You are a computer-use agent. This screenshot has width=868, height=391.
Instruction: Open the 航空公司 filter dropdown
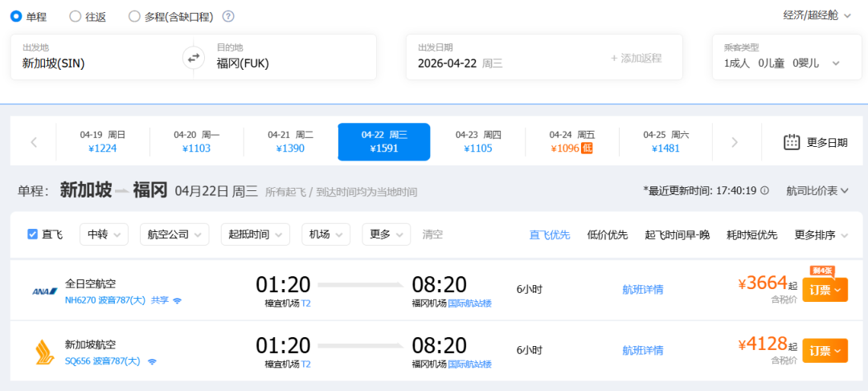[x=174, y=234]
